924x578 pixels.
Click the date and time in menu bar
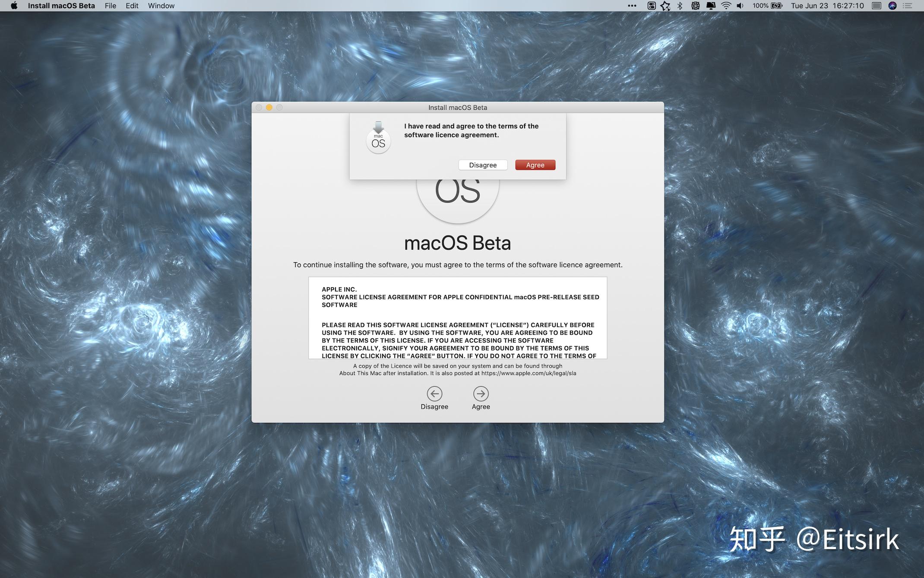(x=827, y=6)
